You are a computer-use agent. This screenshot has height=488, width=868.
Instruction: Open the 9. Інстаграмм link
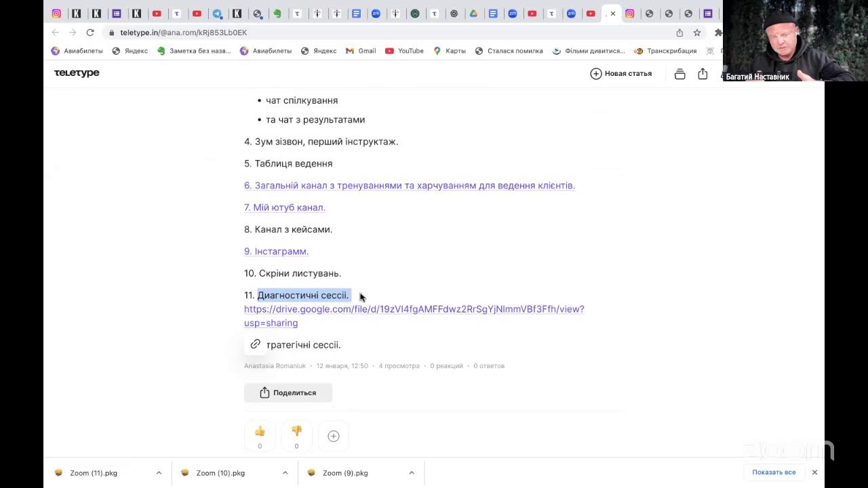[x=276, y=251]
